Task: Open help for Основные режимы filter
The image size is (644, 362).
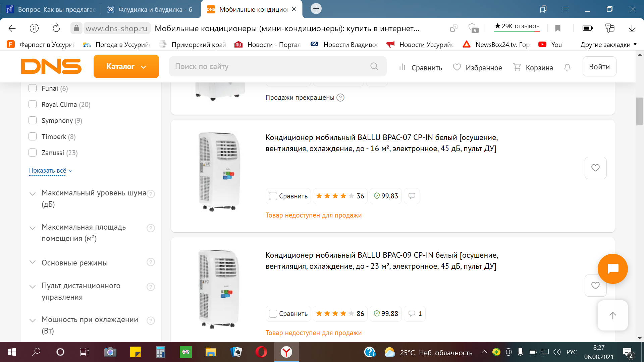Action: (x=151, y=262)
